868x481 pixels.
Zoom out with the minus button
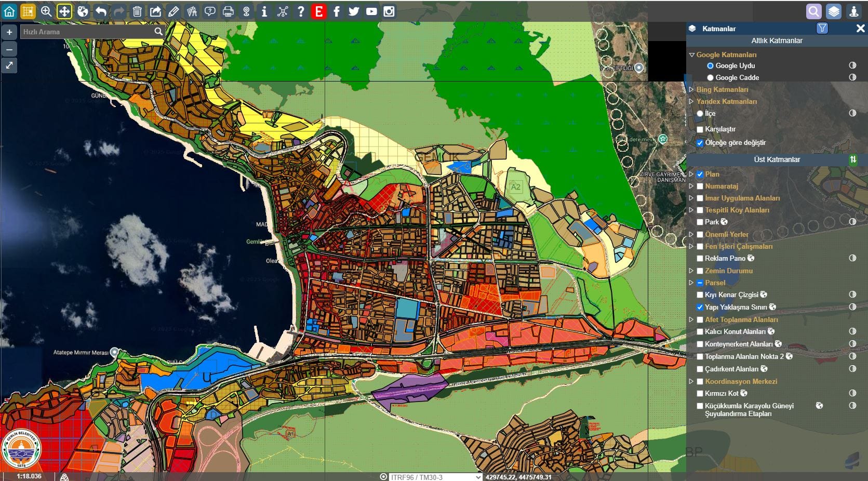pyautogui.click(x=9, y=49)
